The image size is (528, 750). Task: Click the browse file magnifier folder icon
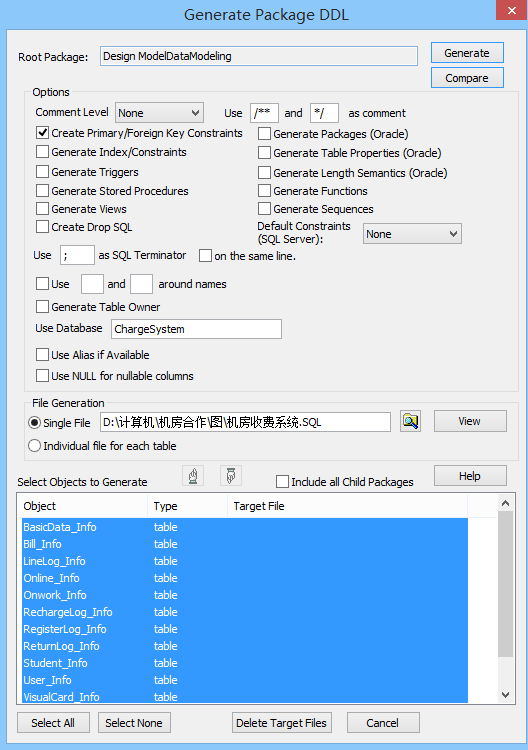tap(410, 421)
